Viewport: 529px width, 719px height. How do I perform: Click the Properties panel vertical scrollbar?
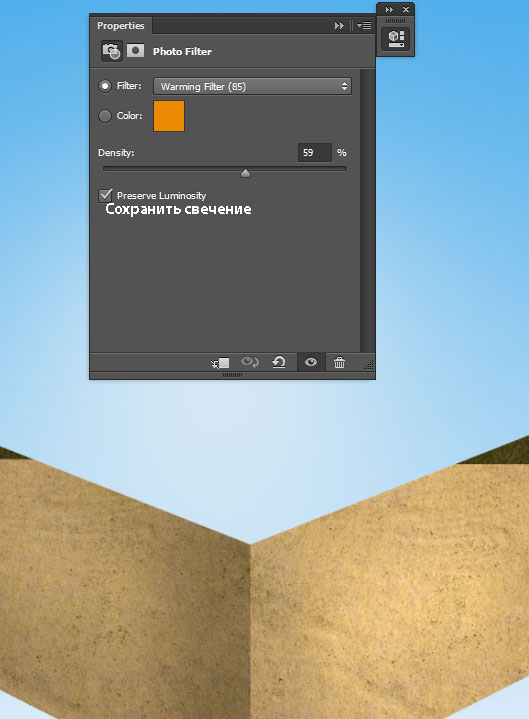[367, 211]
